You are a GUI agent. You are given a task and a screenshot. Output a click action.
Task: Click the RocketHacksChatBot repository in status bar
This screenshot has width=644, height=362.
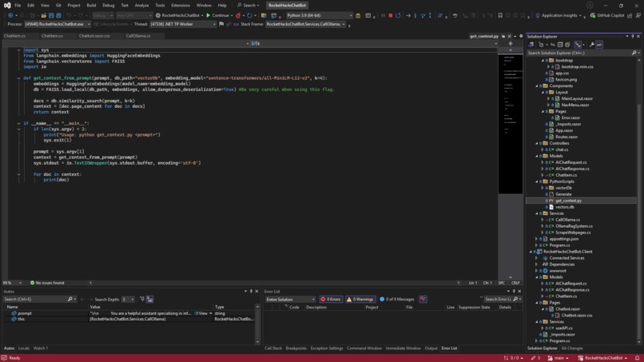[x=602, y=358]
